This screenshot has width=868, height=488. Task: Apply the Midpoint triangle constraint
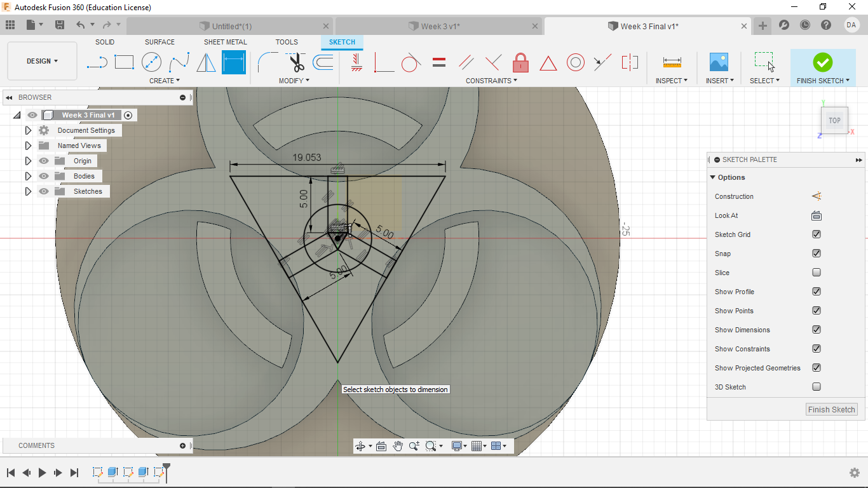click(x=548, y=63)
